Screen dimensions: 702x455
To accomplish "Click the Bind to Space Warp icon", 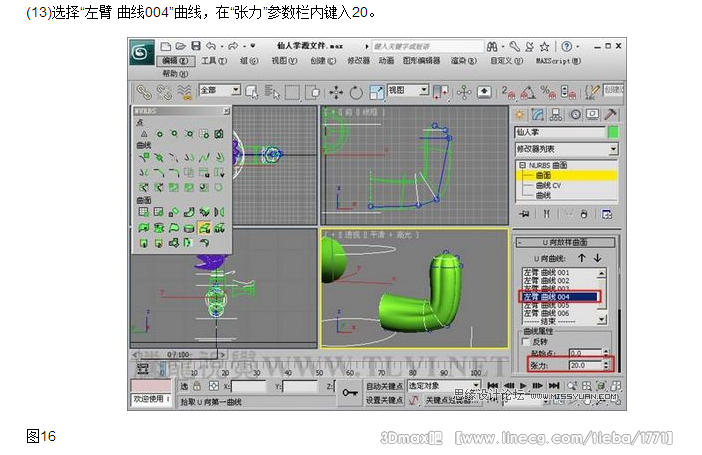I will coord(184,92).
